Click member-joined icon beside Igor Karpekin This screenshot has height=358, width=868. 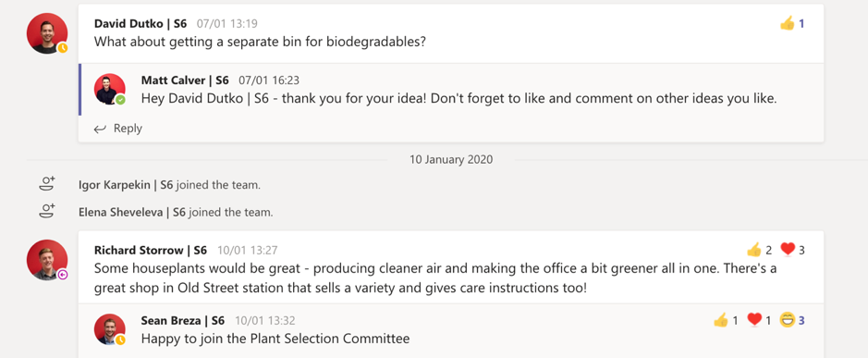(48, 184)
